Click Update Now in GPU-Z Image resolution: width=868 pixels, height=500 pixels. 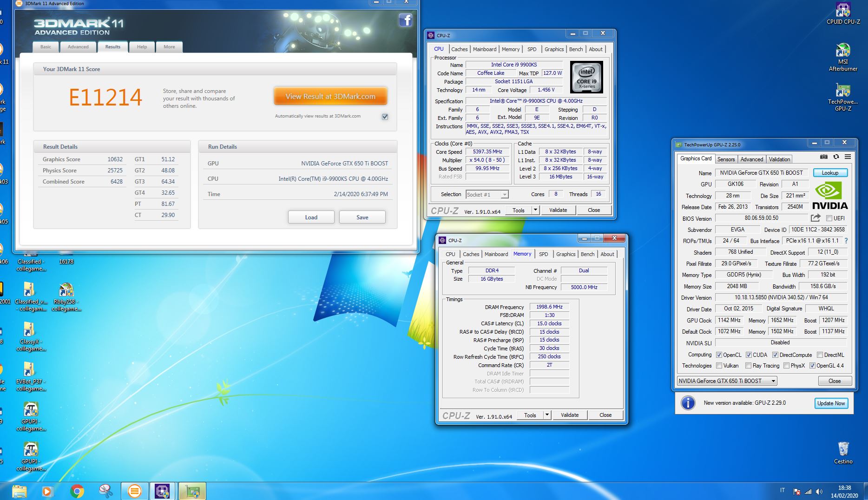click(831, 403)
